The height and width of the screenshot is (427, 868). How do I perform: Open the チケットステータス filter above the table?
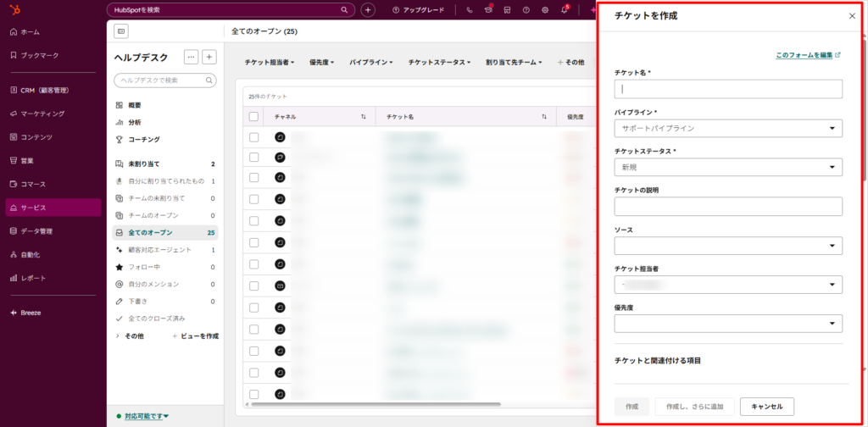pyautogui.click(x=440, y=63)
